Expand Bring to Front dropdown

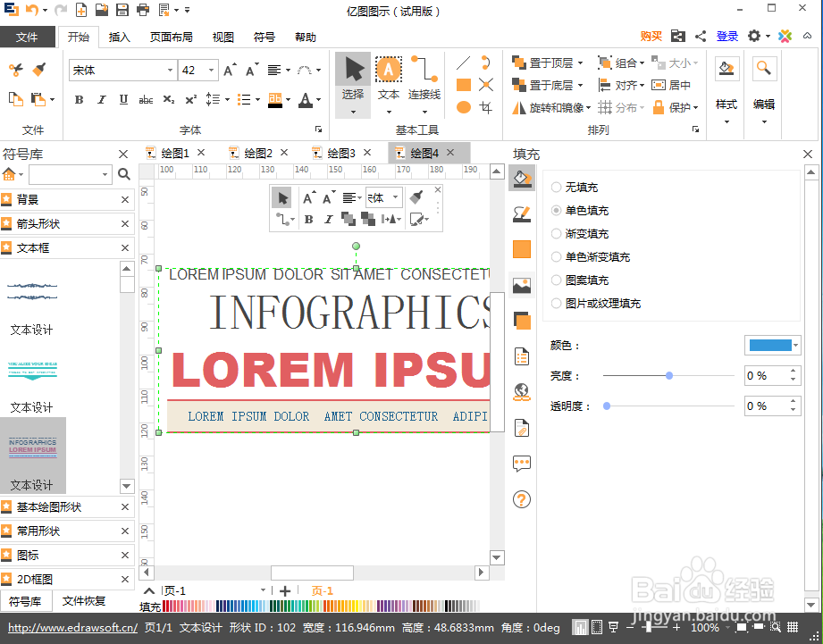tap(581, 63)
